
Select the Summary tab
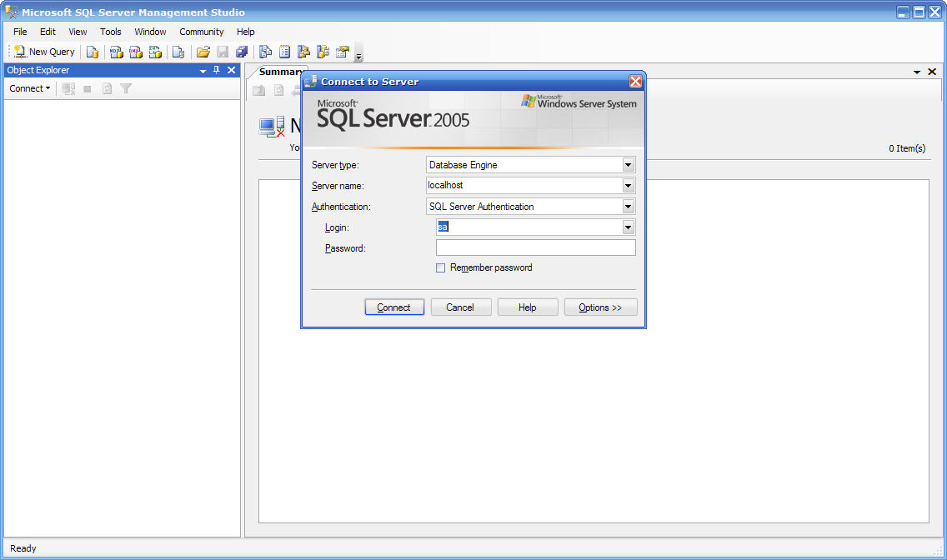(x=279, y=72)
